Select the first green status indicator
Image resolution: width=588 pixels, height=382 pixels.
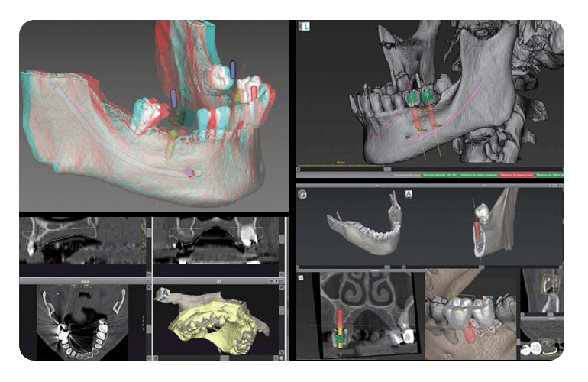click(440, 175)
